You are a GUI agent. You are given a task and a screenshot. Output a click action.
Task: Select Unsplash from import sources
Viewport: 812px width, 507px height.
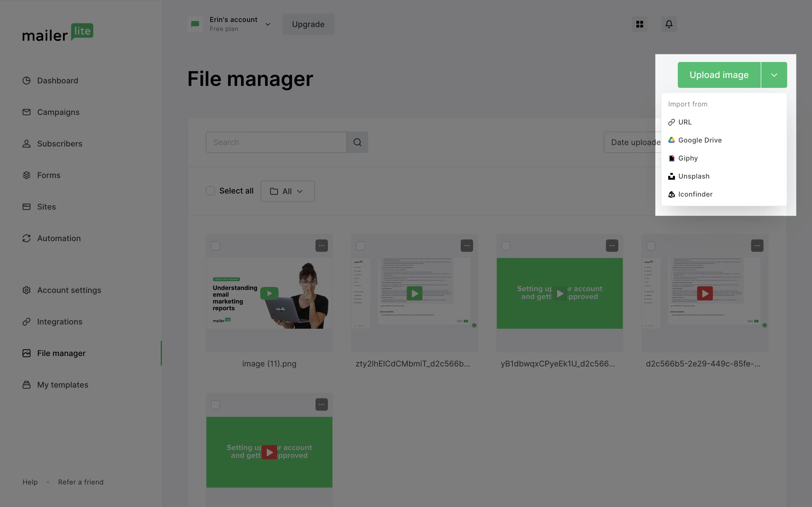[x=694, y=176]
